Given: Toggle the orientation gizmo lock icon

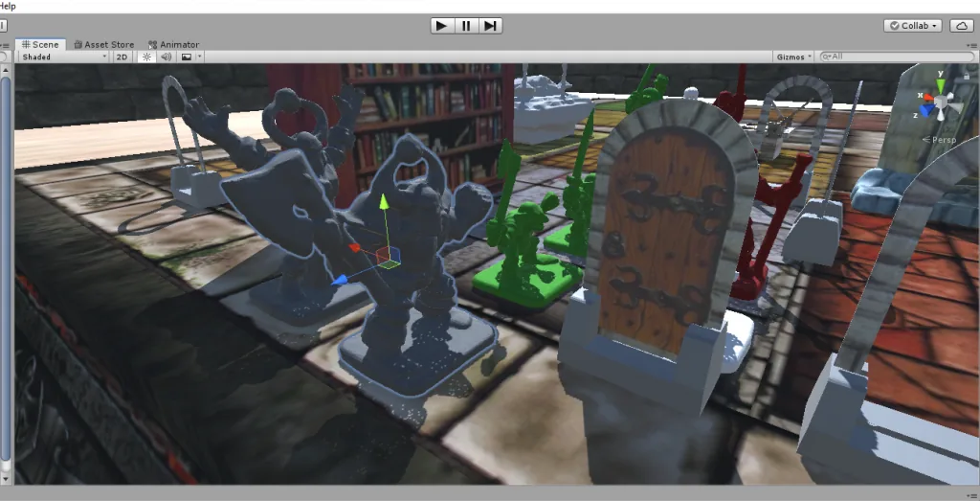Looking at the screenshot, I should (x=967, y=77).
